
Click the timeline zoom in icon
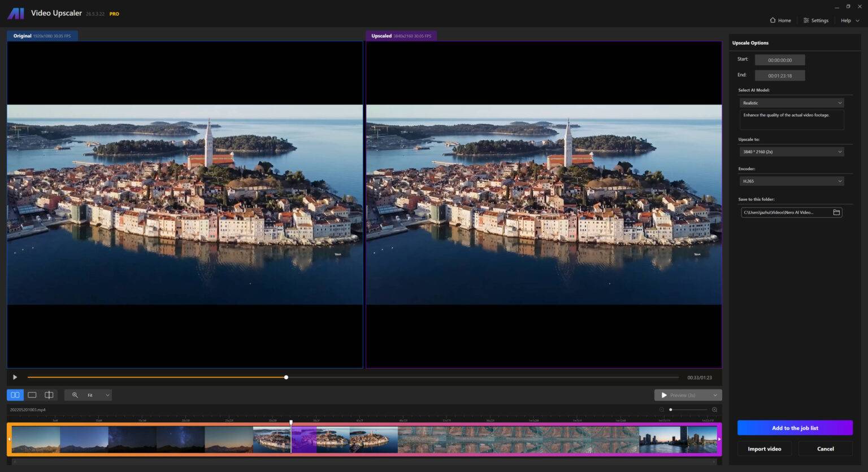714,410
